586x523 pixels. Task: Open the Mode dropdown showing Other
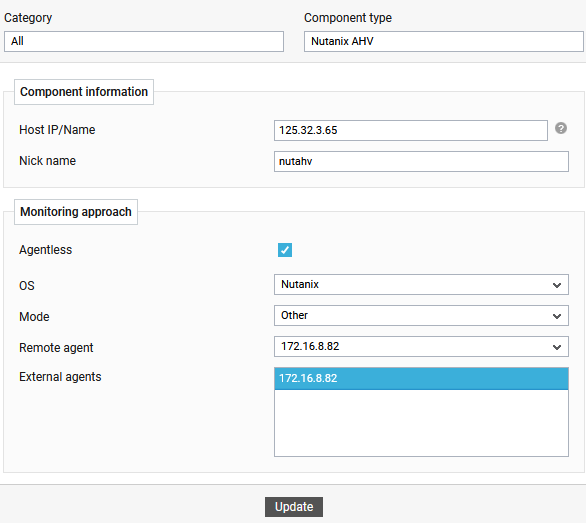pyautogui.click(x=421, y=316)
